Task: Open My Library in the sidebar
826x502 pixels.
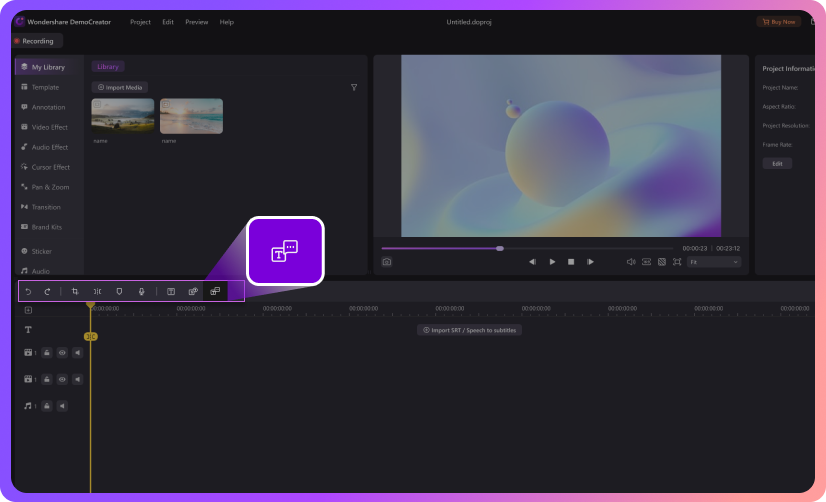Action: [x=48, y=67]
